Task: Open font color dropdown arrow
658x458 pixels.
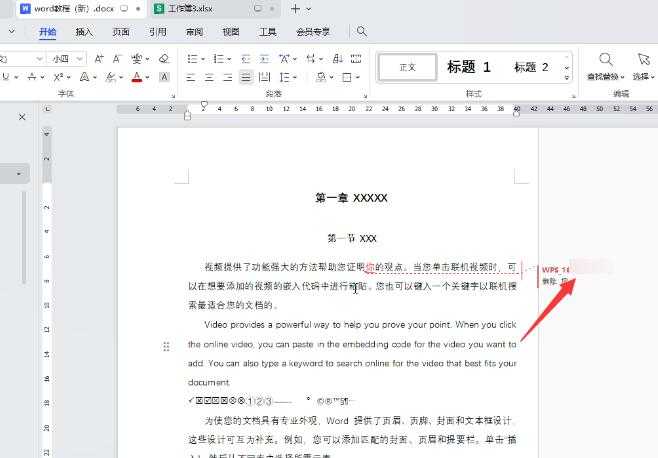Action: pos(147,77)
